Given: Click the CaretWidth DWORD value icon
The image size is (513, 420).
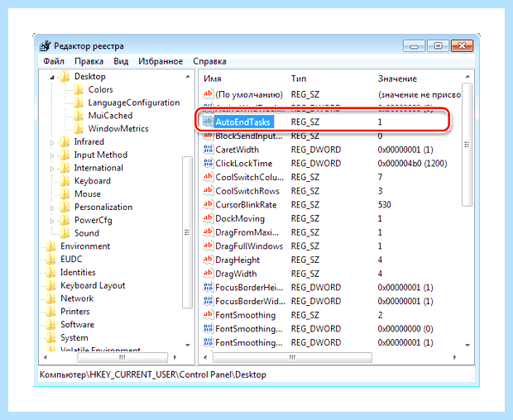Looking at the screenshot, I should pyautogui.click(x=208, y=150).
